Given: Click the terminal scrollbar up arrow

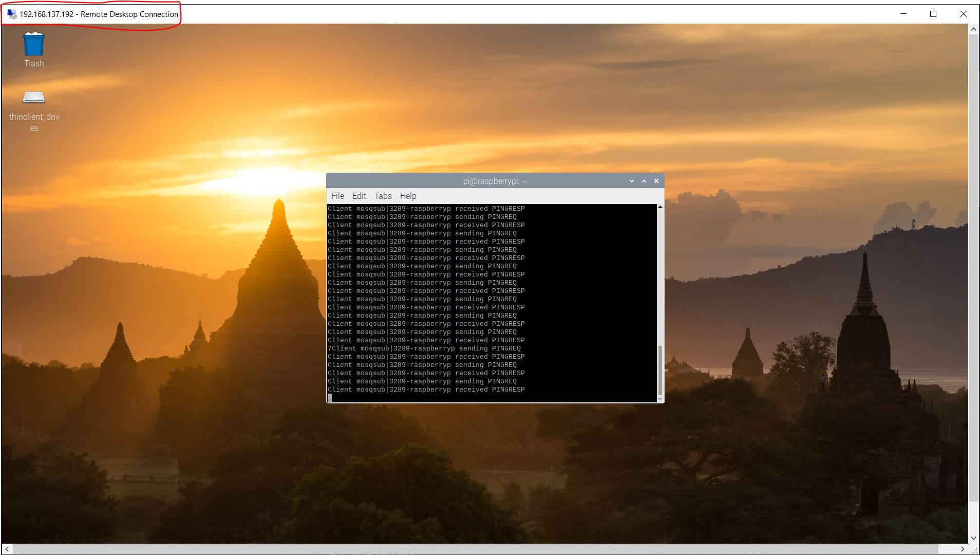Looking at the screenshot, I should [x=660, y=207].
